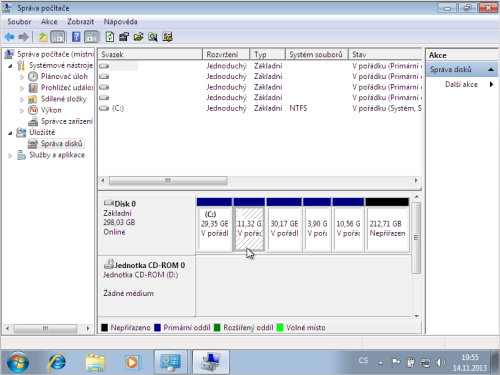Select the 10,56 GB partition block
The width and height of the screenshot is (500, 375).
pyautogui.click(x=348, y=225)
